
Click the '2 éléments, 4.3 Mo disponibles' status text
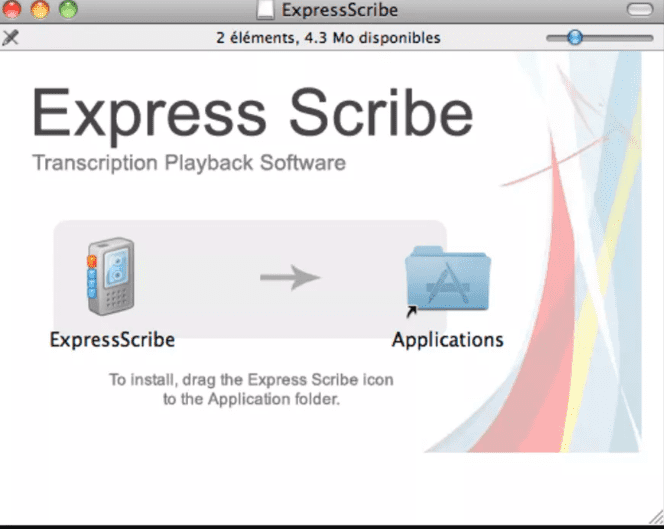pos(328,38)
